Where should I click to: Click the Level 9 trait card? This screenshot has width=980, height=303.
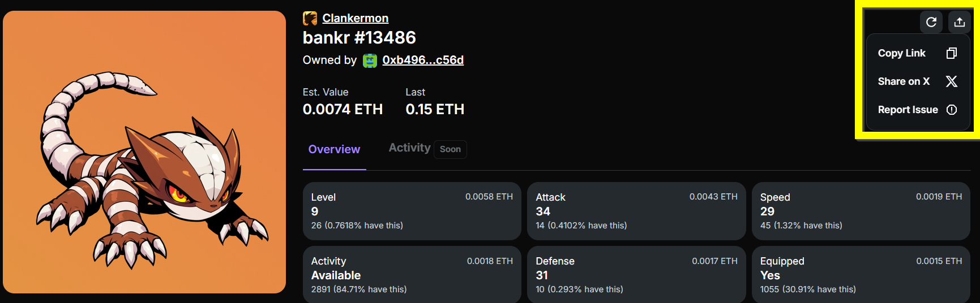(x=412, y=211)
